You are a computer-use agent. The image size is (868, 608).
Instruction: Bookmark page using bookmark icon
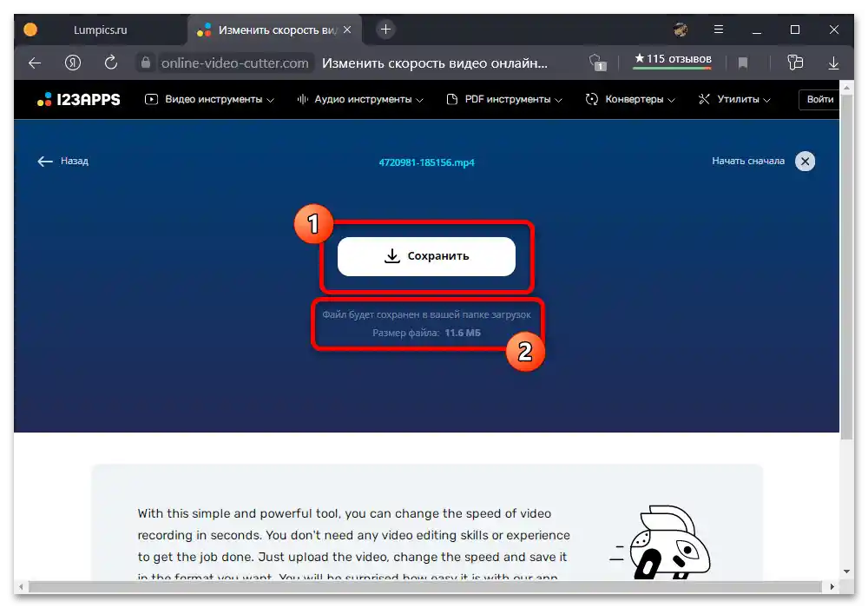pos(743,63)
